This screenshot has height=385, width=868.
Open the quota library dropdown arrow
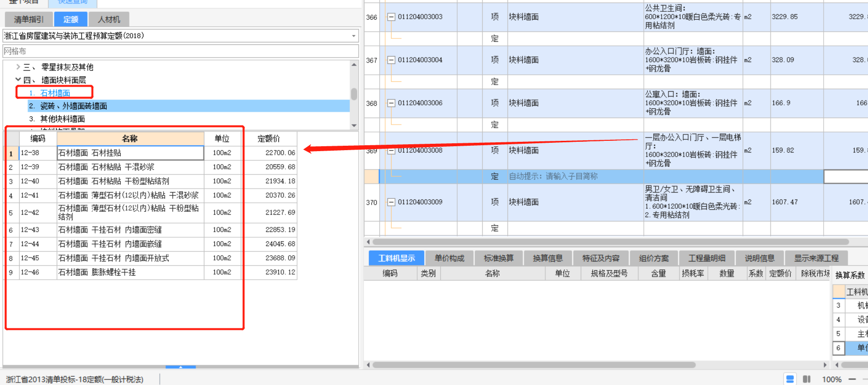(353, 36)
